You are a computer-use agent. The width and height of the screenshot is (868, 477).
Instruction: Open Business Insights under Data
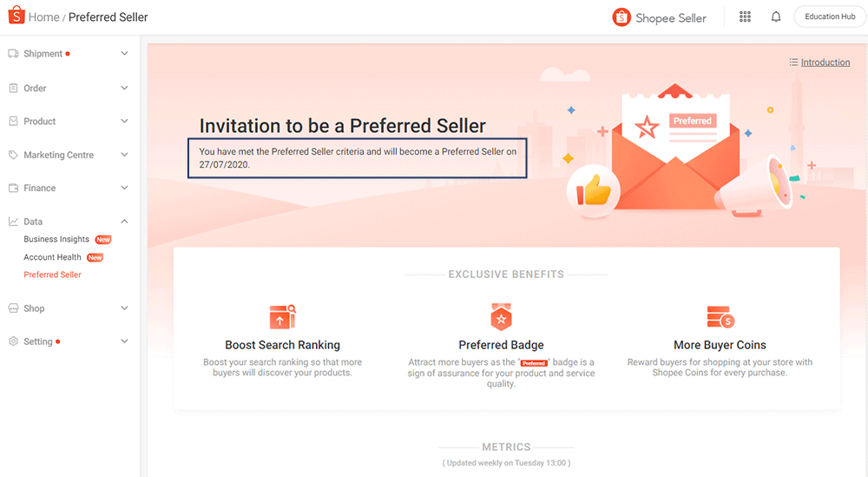click(x=56, y=239)
